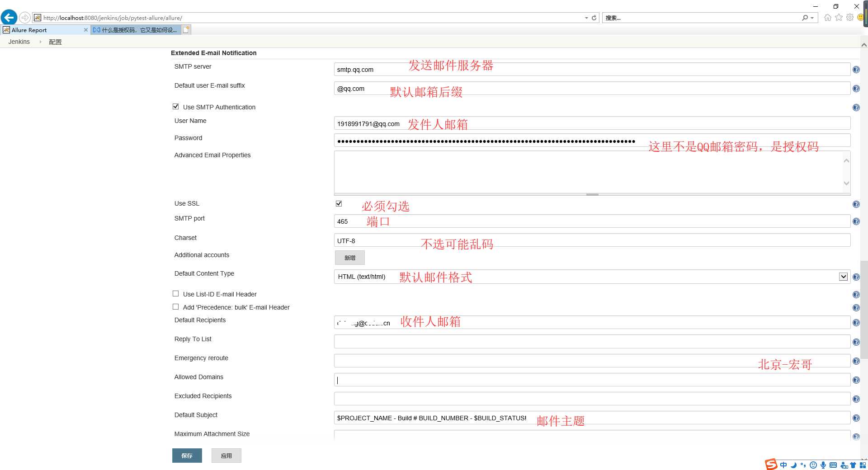This screenshot has width=868, height=470.
Task: Click 保存 save button
Action: [187, 456]
